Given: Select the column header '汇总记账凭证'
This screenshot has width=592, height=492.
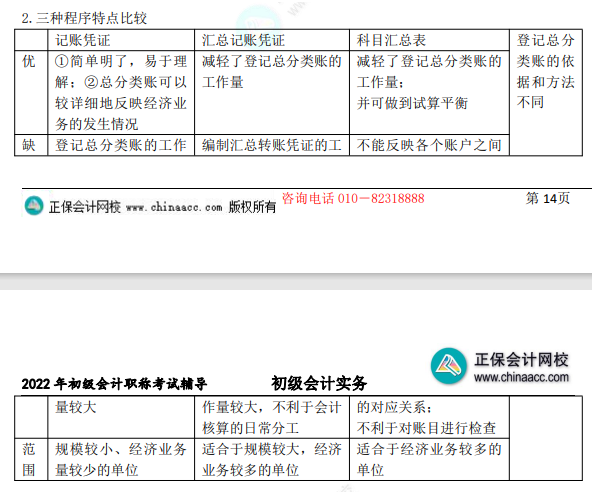Looking at the screenshot, I should [x=243, y=40].
